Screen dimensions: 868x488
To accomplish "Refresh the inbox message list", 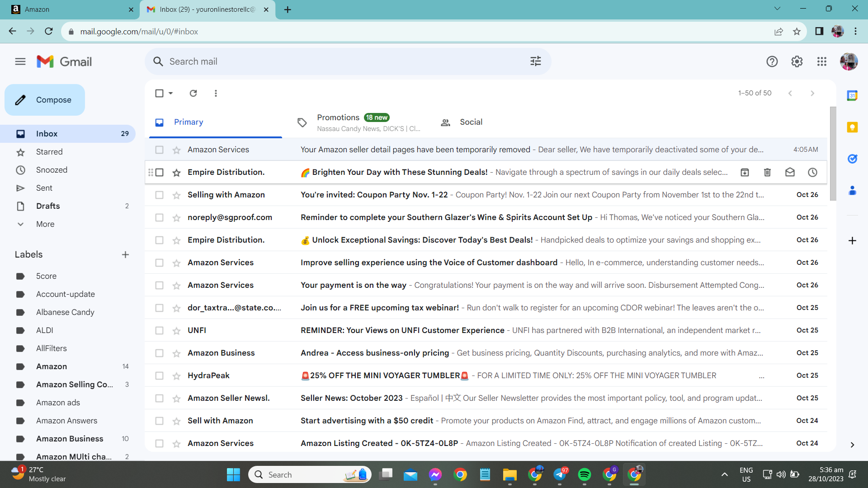I will [x=193, y=93].
